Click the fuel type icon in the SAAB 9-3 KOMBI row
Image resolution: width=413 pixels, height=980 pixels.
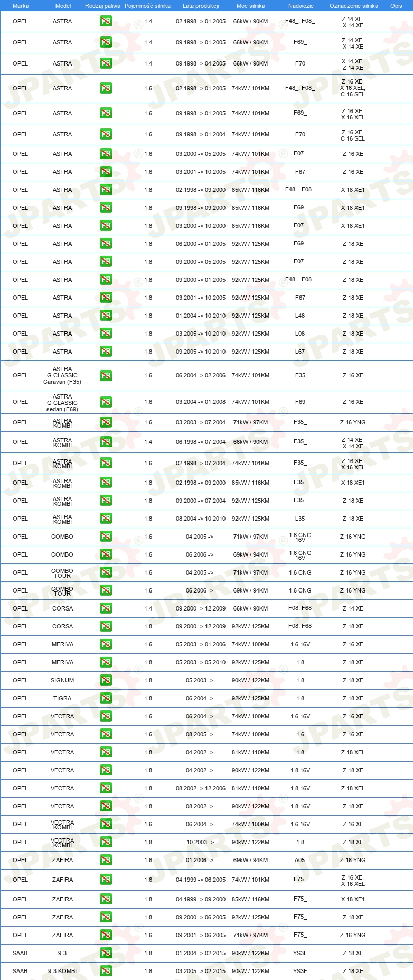(106, 970)
